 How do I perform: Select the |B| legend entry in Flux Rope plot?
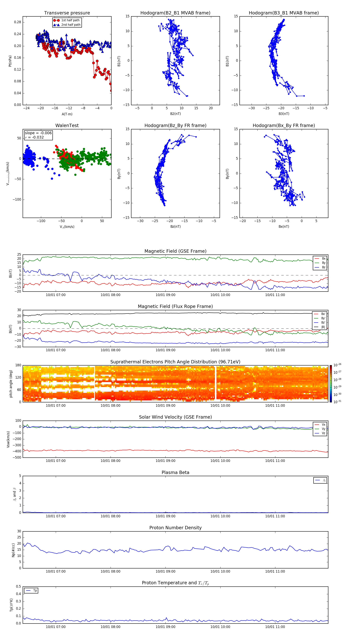click(x=320, y=327)
